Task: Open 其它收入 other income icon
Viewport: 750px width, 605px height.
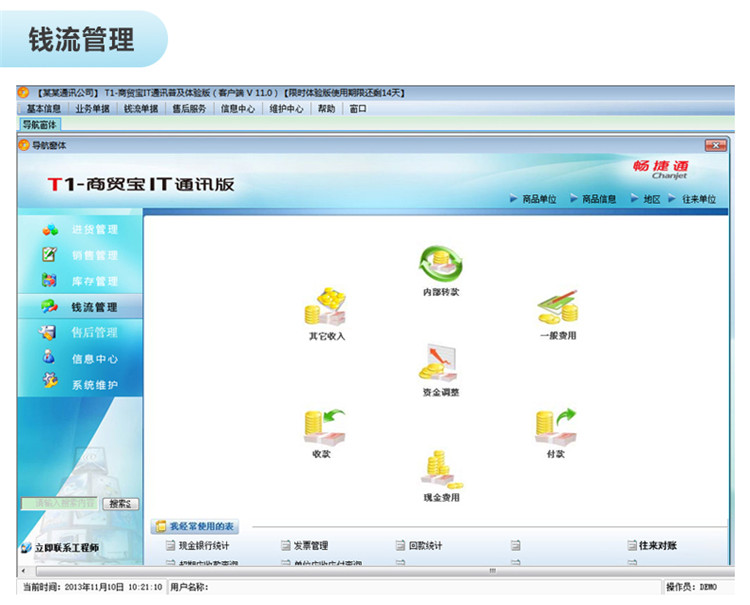Action: 326,307
